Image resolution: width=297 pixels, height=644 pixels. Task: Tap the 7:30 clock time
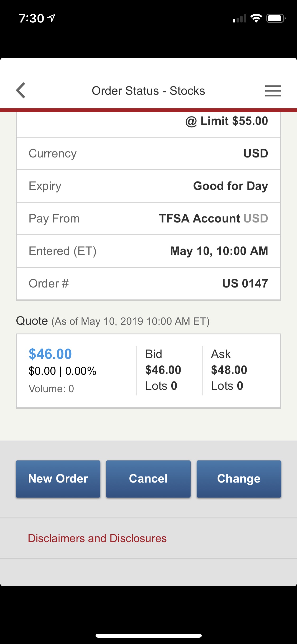coord(31,18)
